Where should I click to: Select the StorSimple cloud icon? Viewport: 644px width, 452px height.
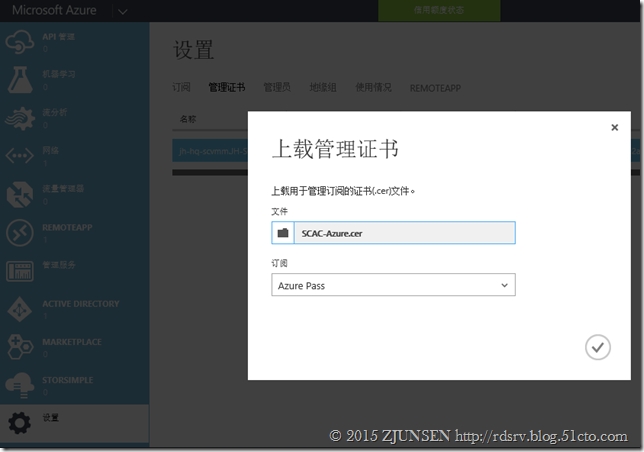pyautogui.click(x=19, y=385)
